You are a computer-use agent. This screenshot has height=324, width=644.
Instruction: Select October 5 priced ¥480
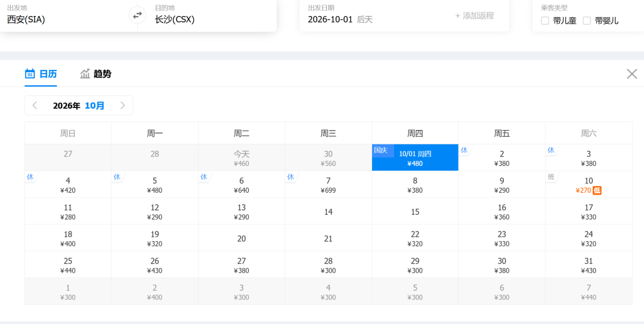(x=155, y=184)
